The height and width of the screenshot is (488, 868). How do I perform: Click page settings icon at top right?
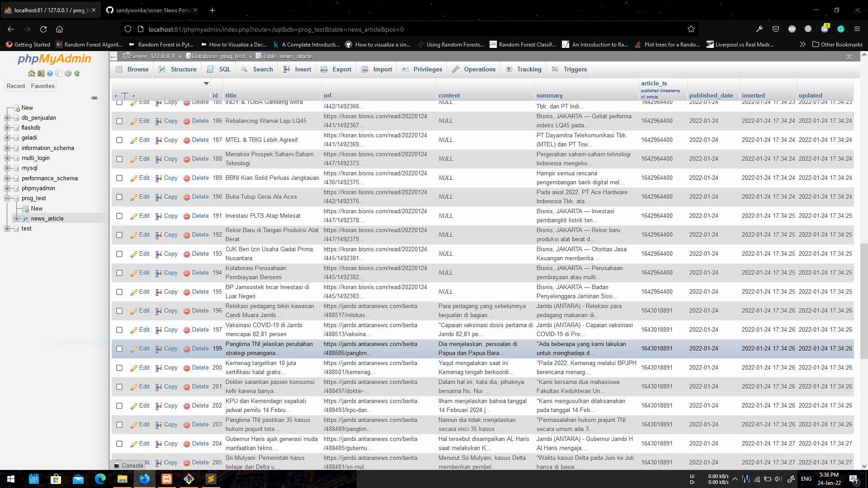(849, 56)
